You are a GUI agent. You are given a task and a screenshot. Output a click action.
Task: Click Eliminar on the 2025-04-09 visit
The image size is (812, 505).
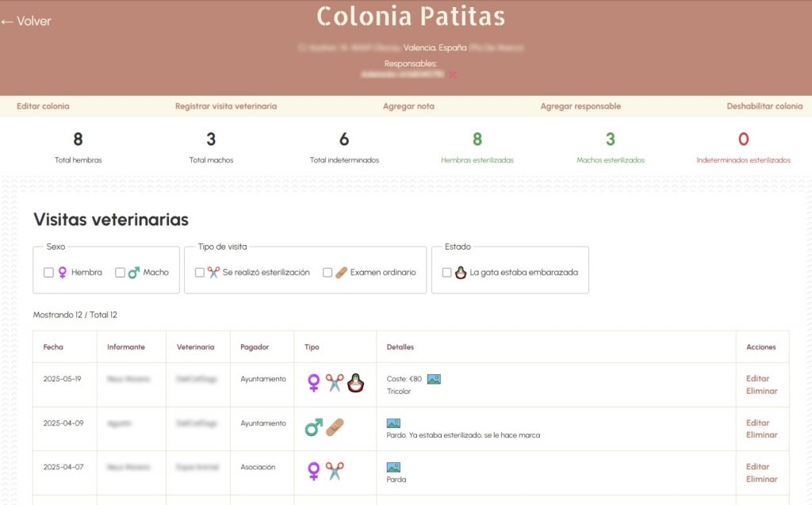coord(762,435)
